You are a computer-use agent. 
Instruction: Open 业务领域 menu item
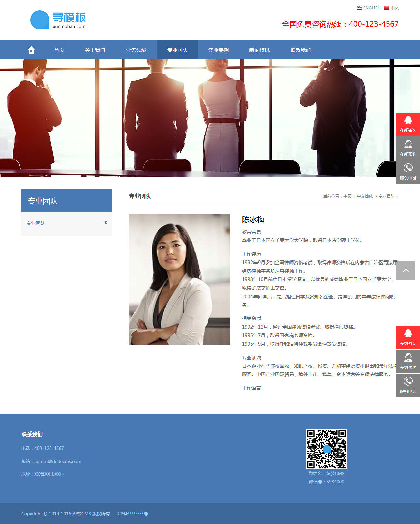[x=136, y=50]
